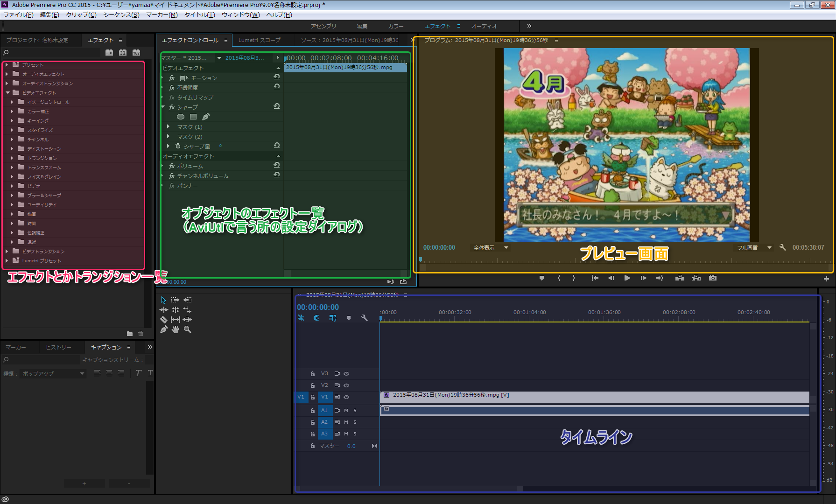
Task: Open the caption type ポップアップ dropdown
Action: click(x=53, y=373)
